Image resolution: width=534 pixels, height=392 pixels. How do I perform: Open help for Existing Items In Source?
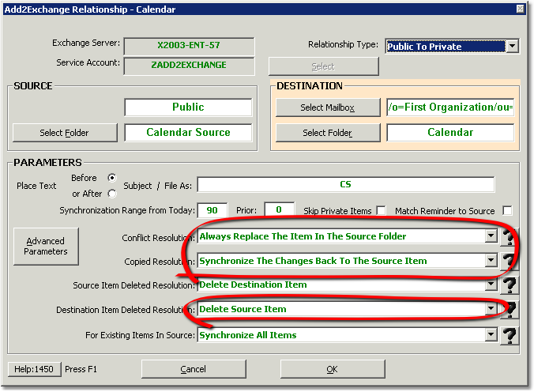(x=510, y=335)
